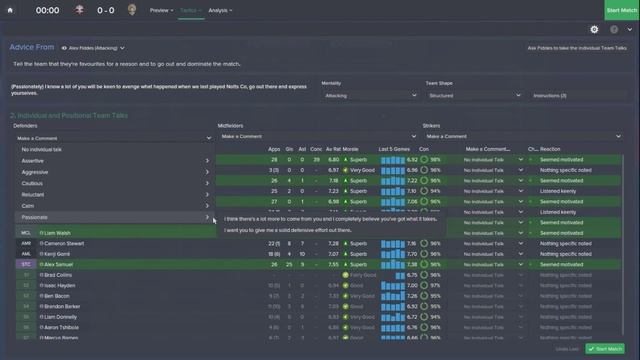Screen dimensions: 640x360
Task: Click the home team crest badge
Action: [x=80, y=10]
